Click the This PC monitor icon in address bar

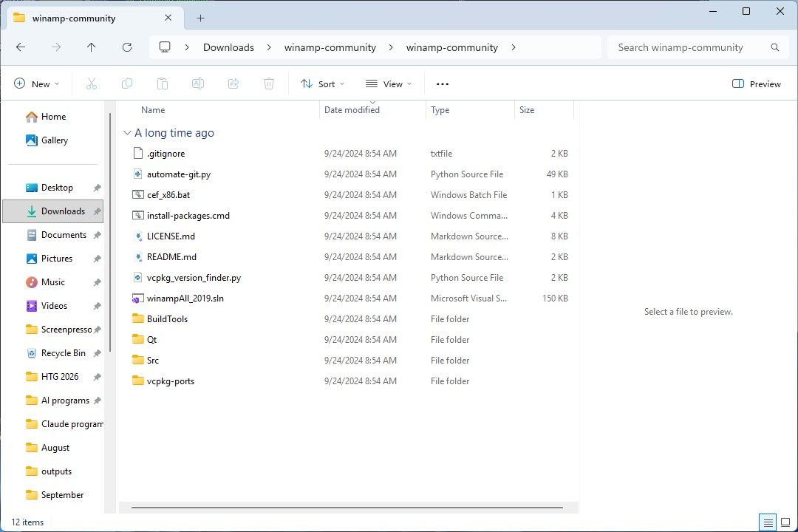pyautogui.click(x=164, y=47)
